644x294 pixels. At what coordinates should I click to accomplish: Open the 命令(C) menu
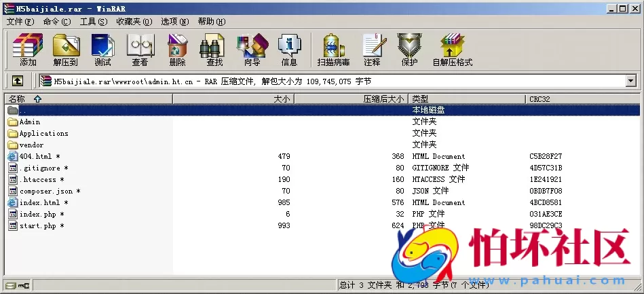pos(57,21)
